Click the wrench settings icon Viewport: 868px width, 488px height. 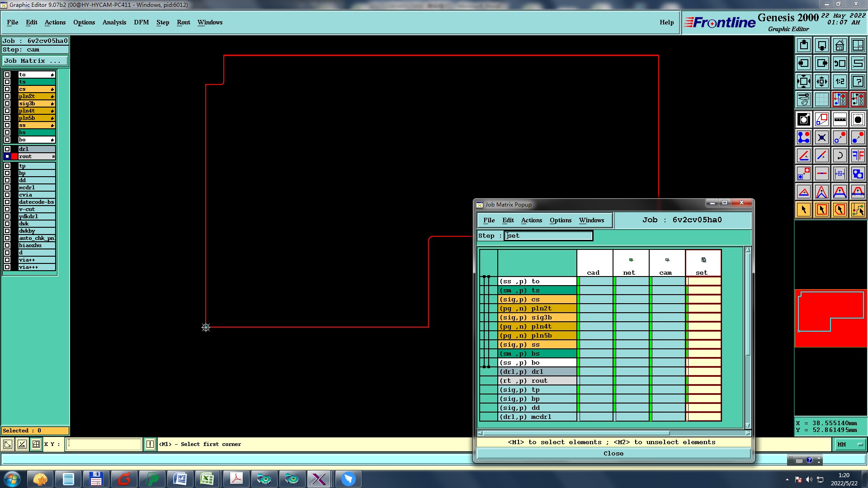click(x=803, y=99)
